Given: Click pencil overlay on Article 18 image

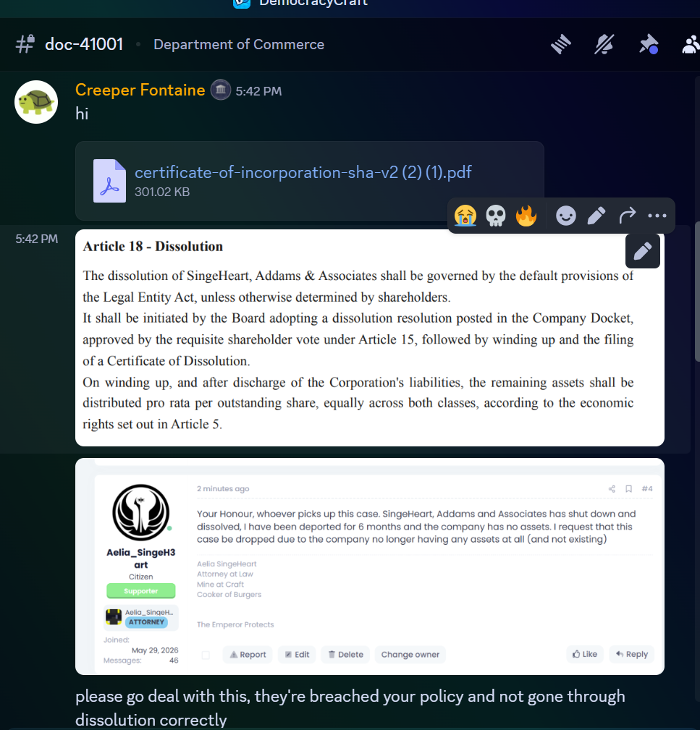Looking at the screenshot, I should (643, 251).
